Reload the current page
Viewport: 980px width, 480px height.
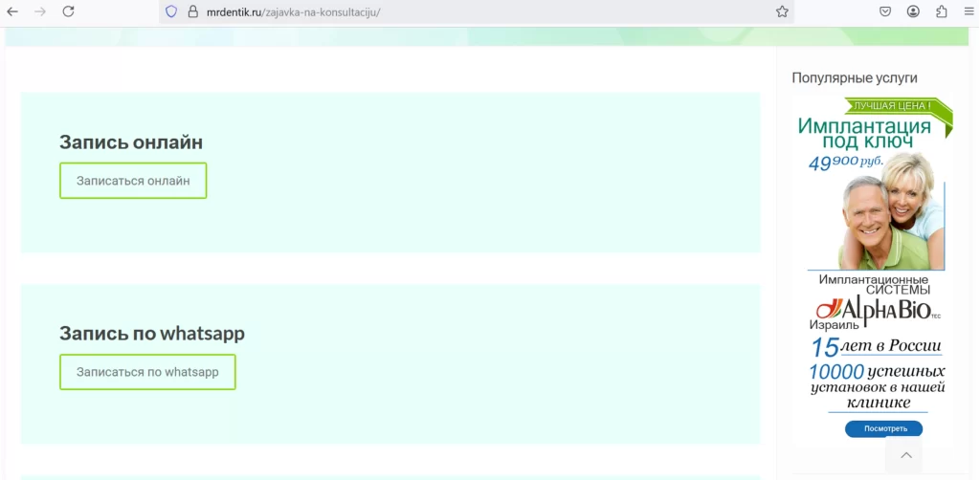[68, 11]
